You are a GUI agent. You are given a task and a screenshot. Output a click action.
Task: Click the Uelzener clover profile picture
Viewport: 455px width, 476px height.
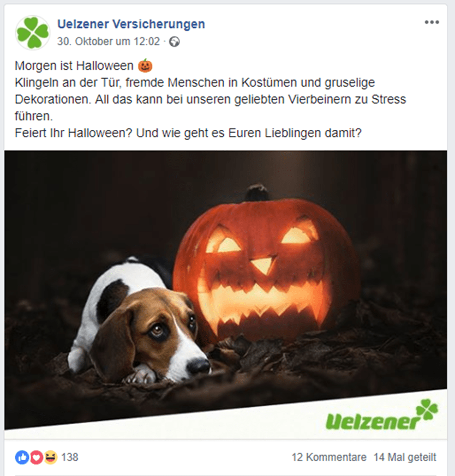[33, 33]
